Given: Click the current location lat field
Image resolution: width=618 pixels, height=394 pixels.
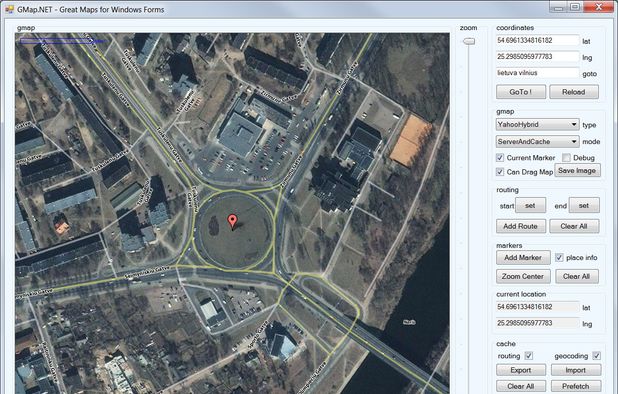Looking at the screenshot, I should pos(537,307).
